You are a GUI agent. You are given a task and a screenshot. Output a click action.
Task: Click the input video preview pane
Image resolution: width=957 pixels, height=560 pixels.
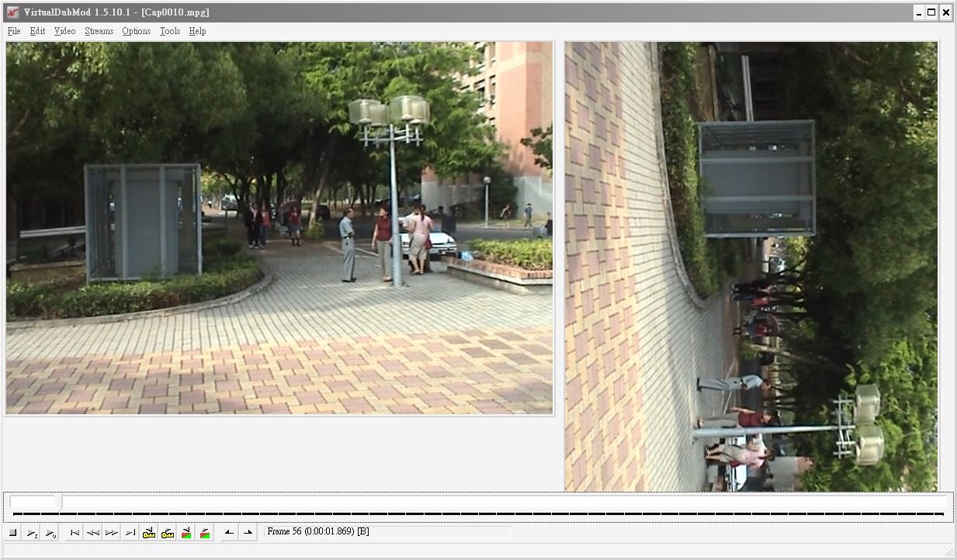tap(279, 228)
